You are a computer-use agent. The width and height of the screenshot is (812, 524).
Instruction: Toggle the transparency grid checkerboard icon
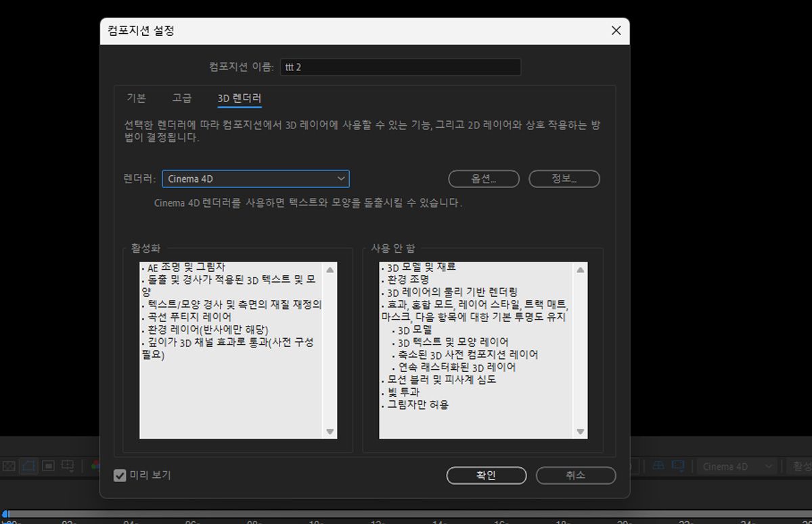(9, 466)
